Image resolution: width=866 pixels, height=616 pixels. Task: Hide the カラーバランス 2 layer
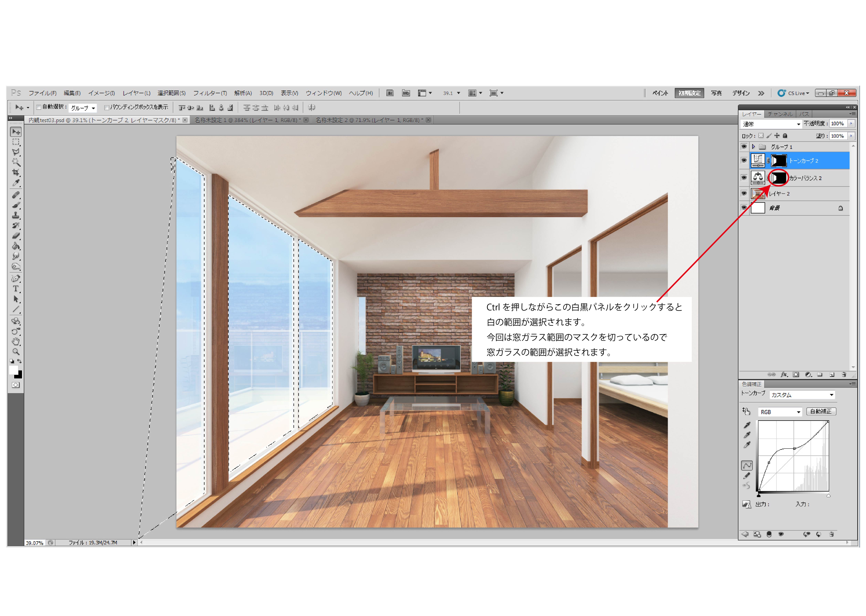coord(744,177)
